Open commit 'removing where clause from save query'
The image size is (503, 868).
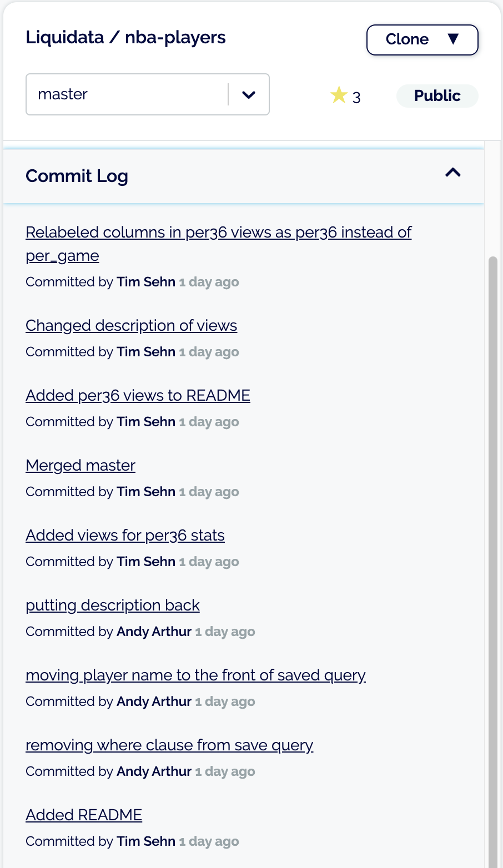click(169, 745)
